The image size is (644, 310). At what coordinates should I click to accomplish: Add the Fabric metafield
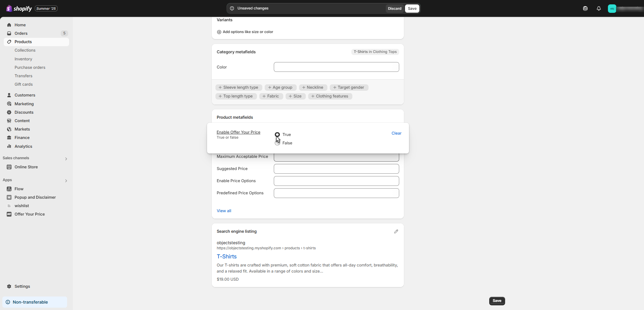click(271, 96)
